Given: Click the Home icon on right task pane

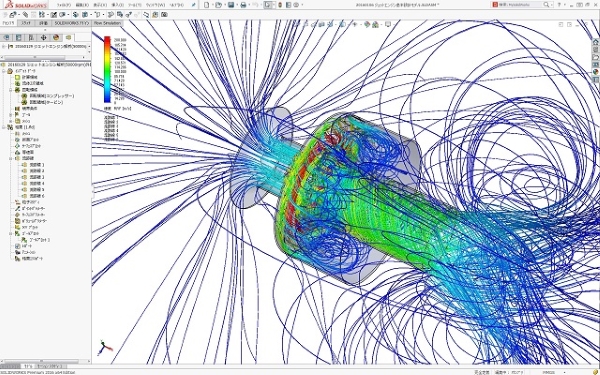Looking at the screenshot, I should pos(595,42).
